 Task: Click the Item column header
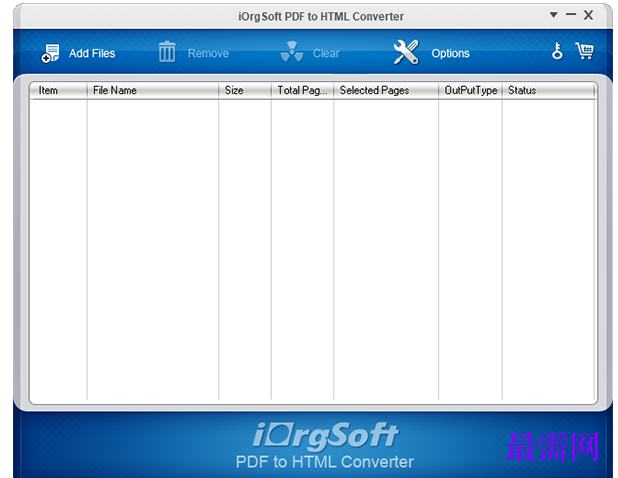point(59,91)
